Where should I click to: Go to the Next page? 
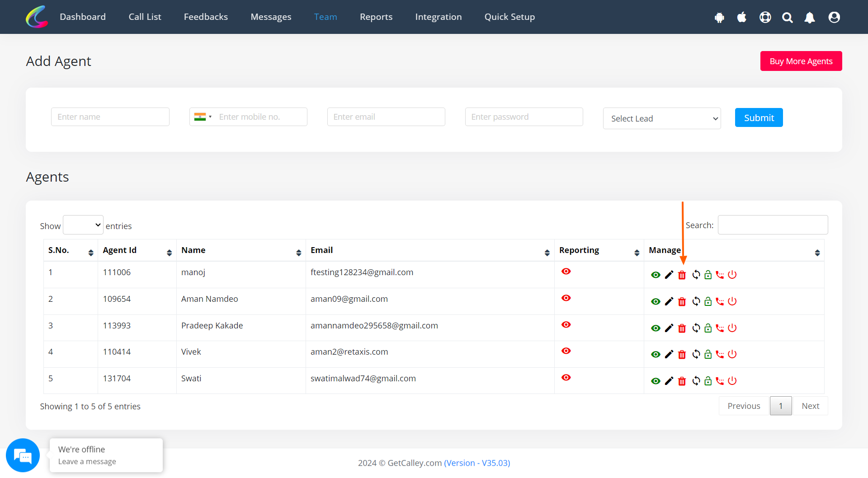tap(810, 406)
